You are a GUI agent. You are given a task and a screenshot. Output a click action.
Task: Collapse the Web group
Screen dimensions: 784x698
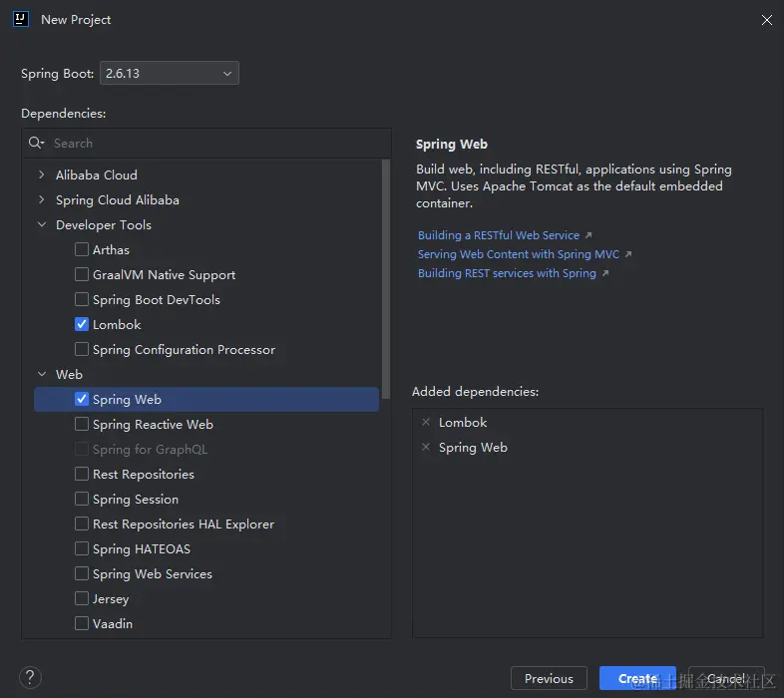pyautogui.click(x=42, y=374)
